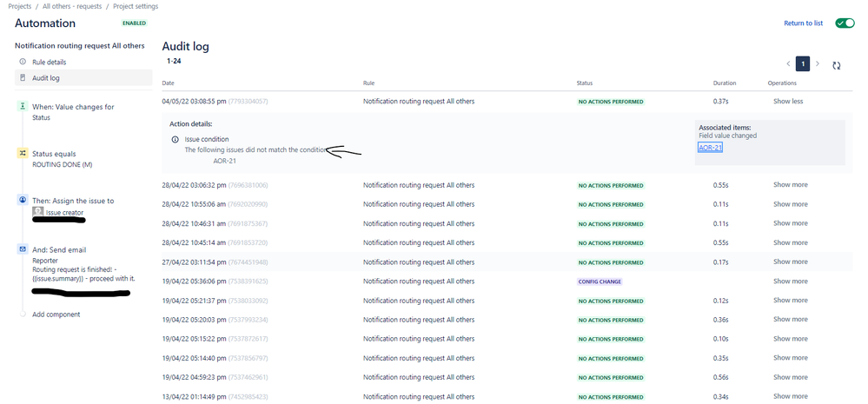
Task: Go to previous audit log page
Action: coord(788,63)
